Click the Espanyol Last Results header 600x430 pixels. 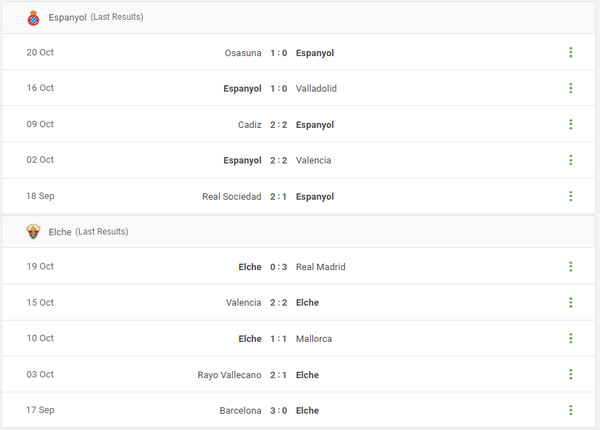click(x=96, y=17)
